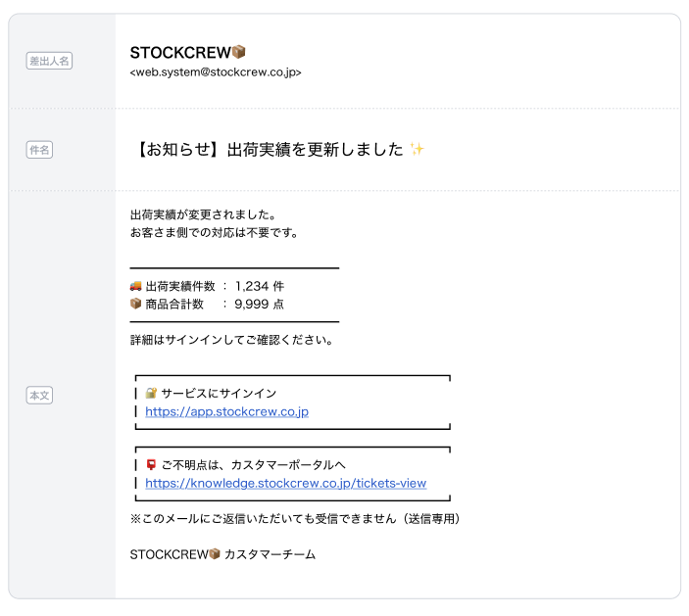Click the カスタマーチーム signature text

pos(271,554)
